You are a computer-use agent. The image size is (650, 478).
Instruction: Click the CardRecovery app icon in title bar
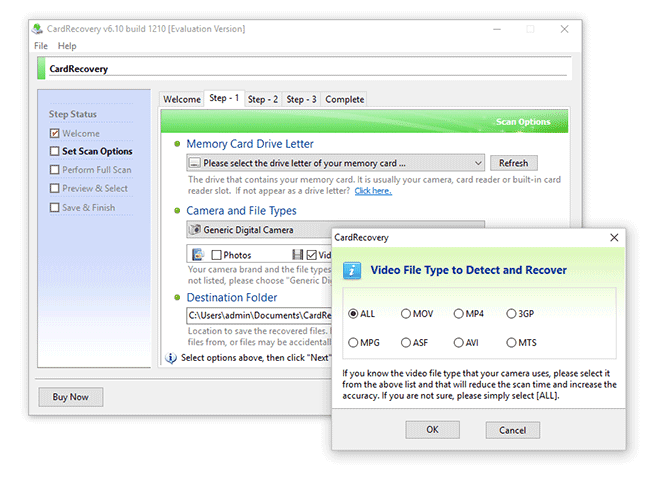click(37, 29)
